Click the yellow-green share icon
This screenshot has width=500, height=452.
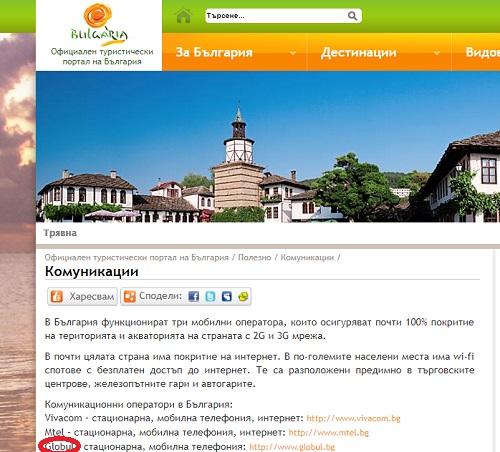[243, 296]
